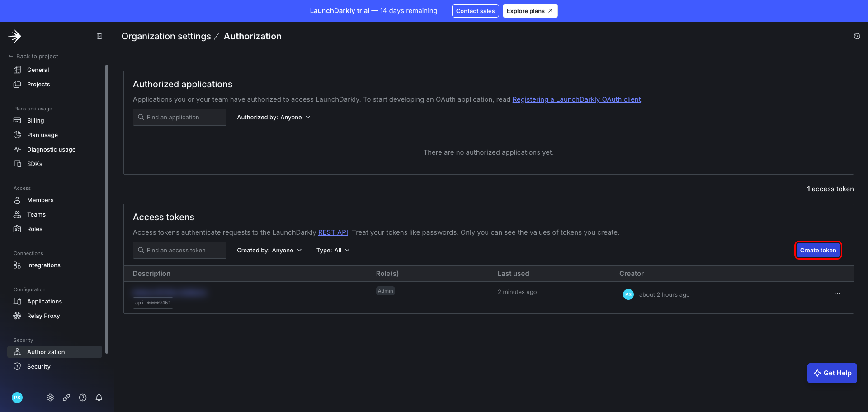The image size is (868, 412).
Task: Click the Role(s) column header
Action: tap(387, 274)
